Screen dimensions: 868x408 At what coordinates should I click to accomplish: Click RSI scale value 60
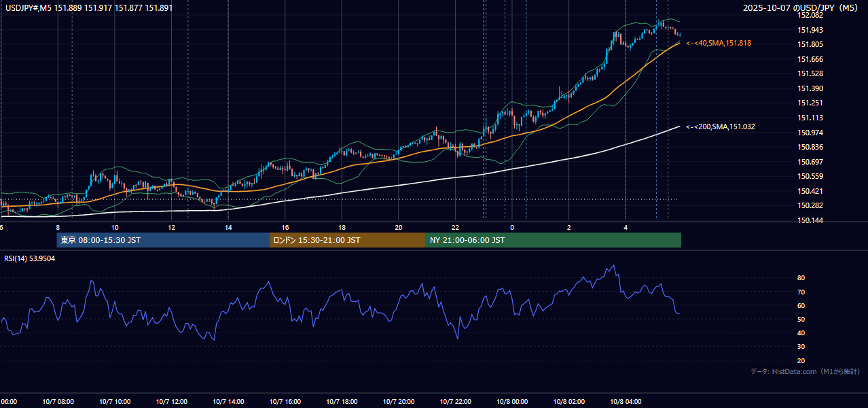tap(801, 306)
